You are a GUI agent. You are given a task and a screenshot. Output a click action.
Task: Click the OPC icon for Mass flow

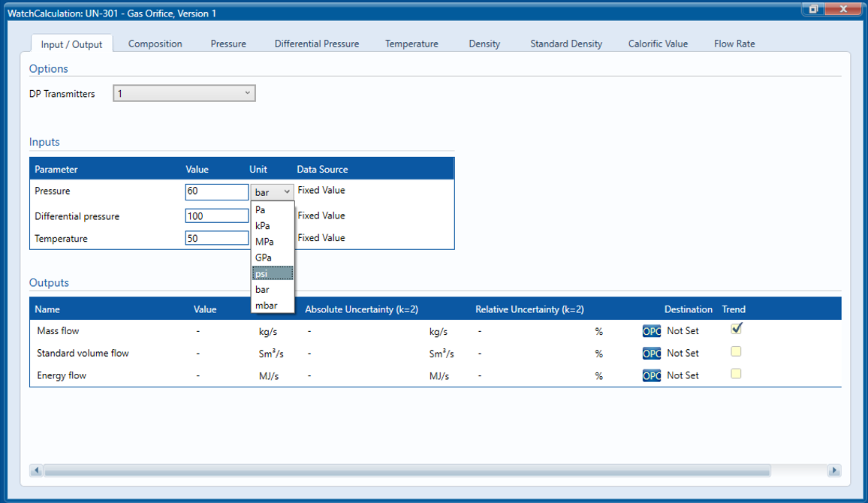pos(652,331)
